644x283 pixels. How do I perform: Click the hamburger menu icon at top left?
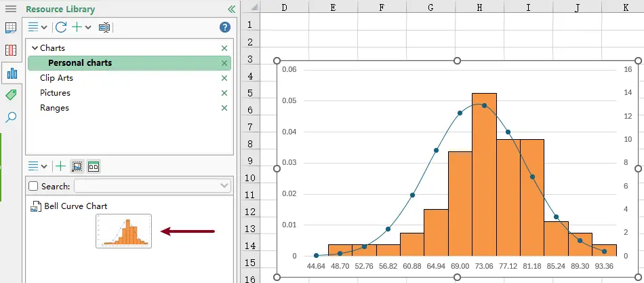(11, 9)
